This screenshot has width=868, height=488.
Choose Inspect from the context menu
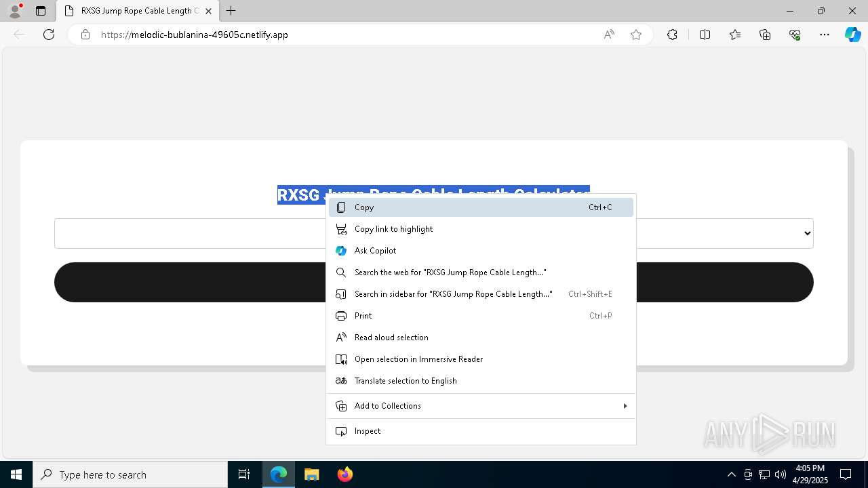(x=481, y=431)
